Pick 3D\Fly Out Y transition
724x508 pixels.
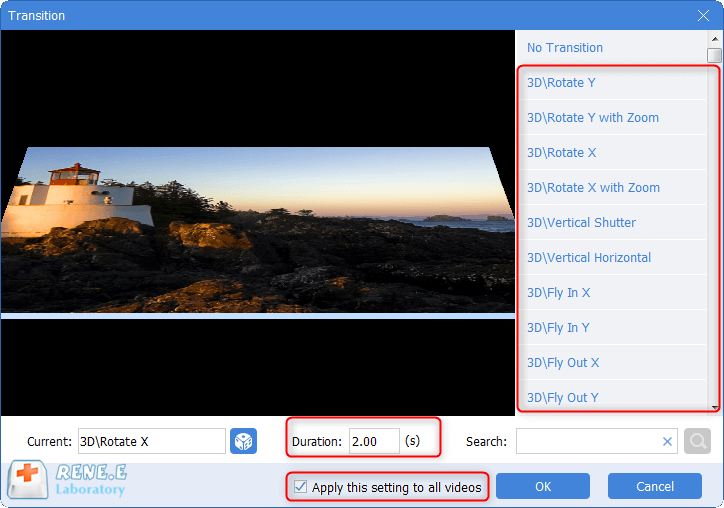point(612,397)
